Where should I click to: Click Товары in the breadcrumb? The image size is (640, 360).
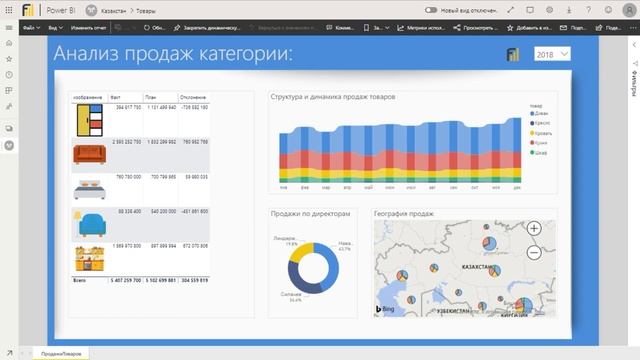click(146, 11)
